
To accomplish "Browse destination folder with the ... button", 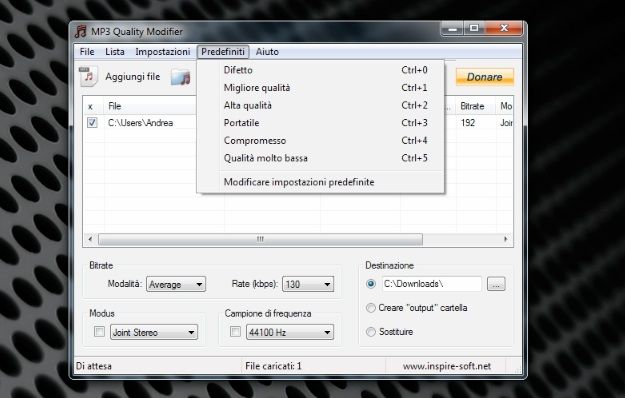I will [x=496, y=284].
